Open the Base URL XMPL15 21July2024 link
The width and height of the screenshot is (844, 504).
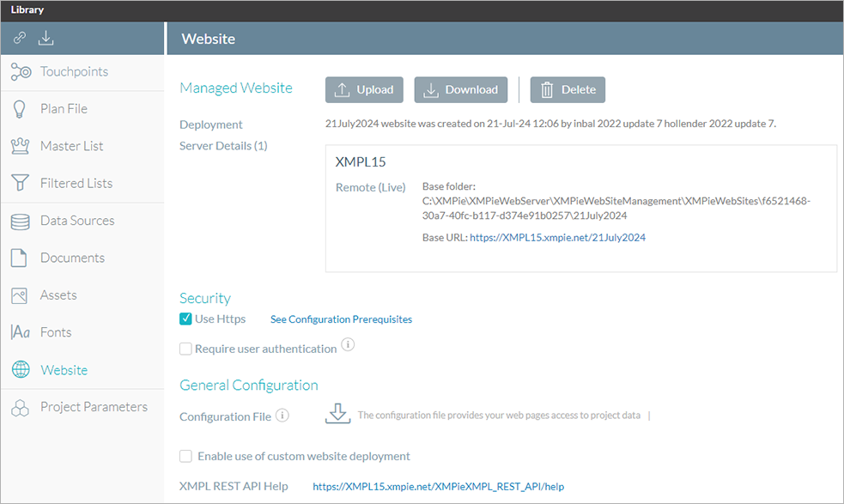pos(557,238)
